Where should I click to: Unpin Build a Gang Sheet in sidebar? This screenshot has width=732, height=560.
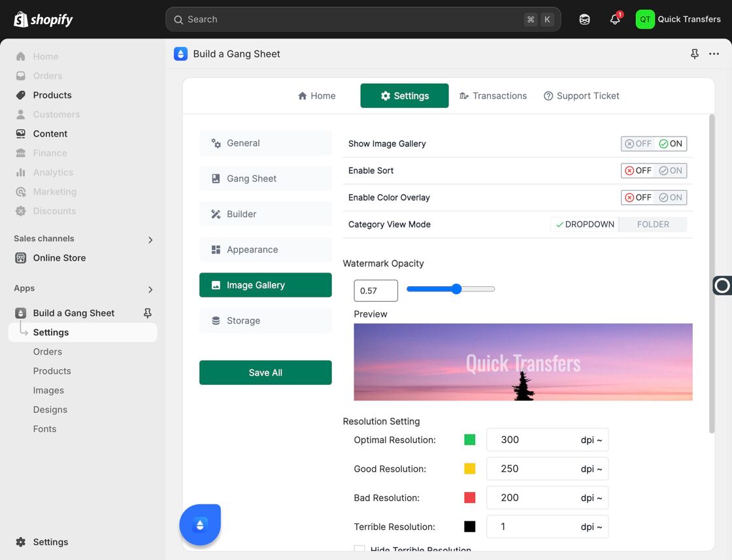[x=148, y=313]
